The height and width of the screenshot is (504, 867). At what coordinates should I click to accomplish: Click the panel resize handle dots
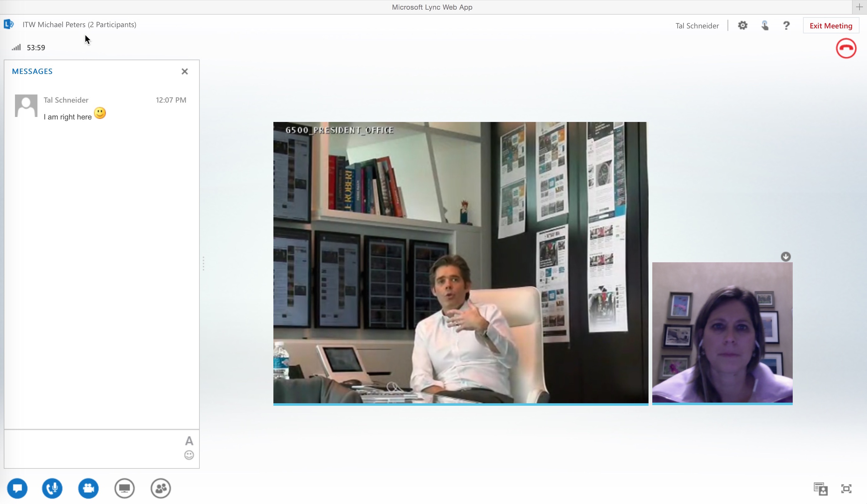coord(203,264)
